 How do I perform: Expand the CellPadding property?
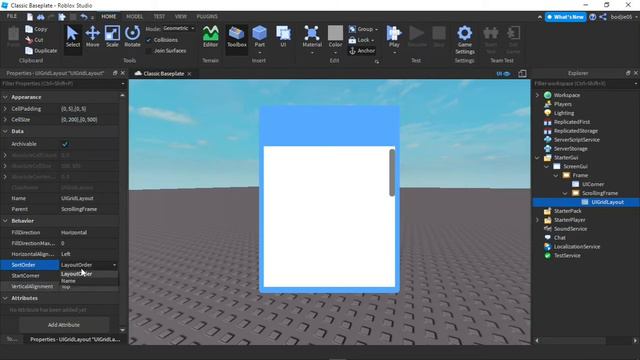point(5,109)
